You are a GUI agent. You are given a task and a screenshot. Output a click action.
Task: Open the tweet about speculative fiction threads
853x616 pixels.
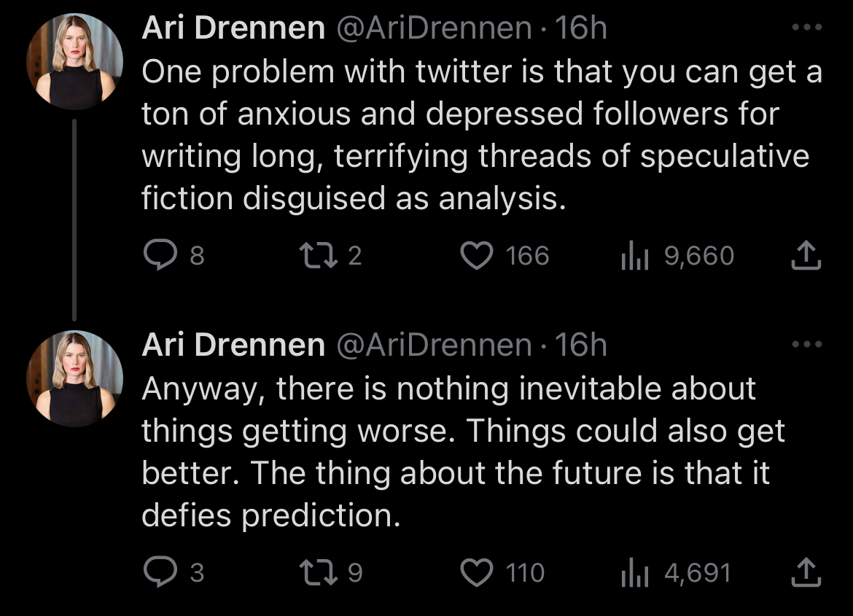[x=474, y=135]
